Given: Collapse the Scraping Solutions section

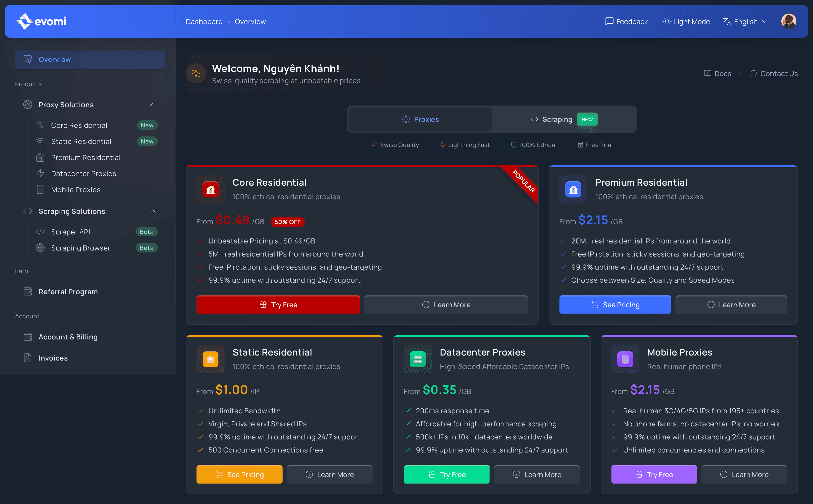Looking at the screenshot, I should coord(153,211).
